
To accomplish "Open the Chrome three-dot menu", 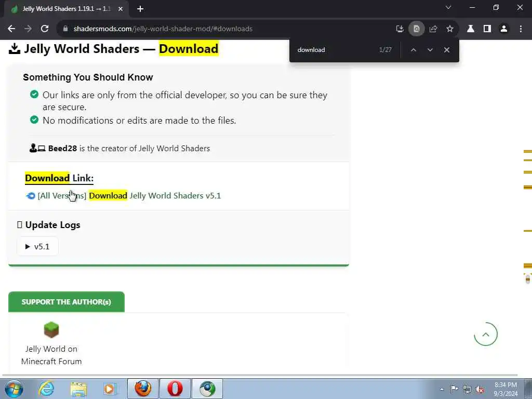I will coord(521,29).
